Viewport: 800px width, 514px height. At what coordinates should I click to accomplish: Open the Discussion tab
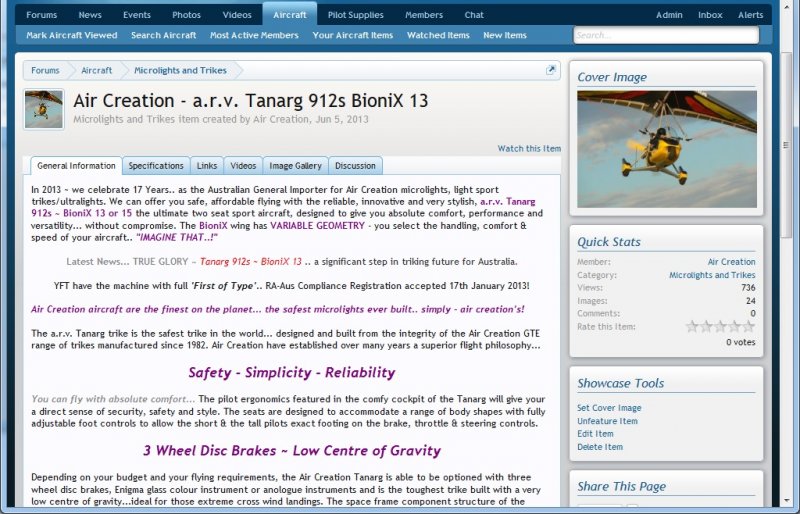click(x=355, y=166)
